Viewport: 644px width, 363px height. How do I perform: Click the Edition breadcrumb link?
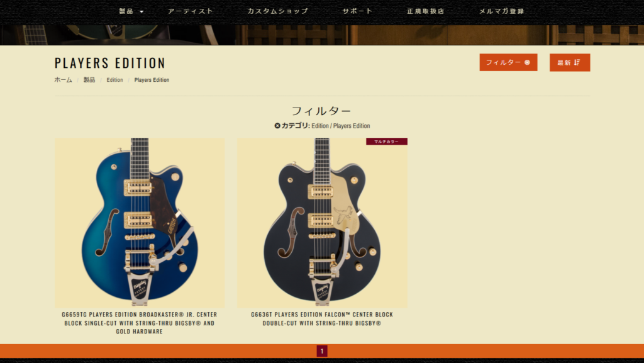(x=114, y=80)
